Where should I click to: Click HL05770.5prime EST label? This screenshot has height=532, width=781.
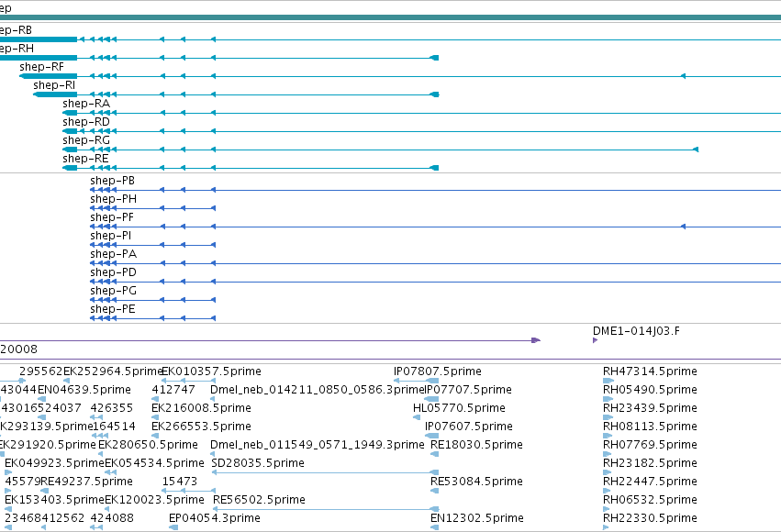tap(459, 408)
